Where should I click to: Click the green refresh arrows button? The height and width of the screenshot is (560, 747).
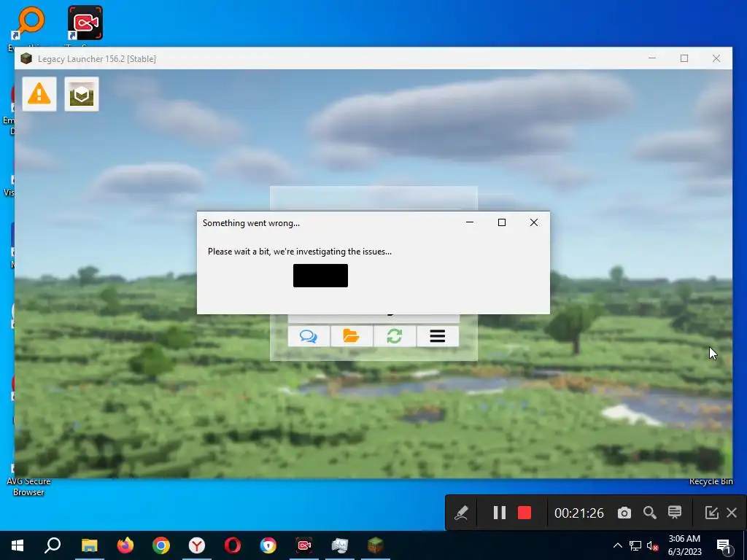coord(395,336)
